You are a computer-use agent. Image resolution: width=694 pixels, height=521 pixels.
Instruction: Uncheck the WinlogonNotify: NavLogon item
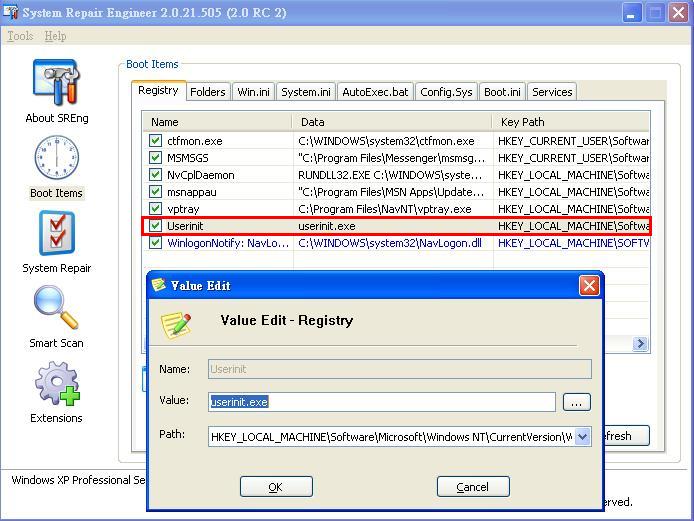(x=155, y=243)
